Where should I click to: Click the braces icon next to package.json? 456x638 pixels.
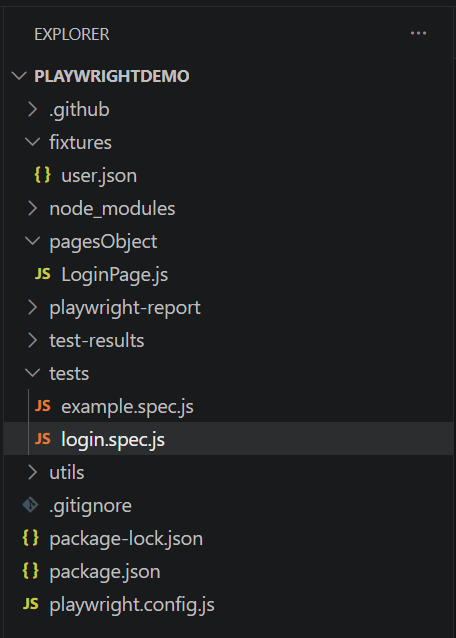click(x=31, y=571)
